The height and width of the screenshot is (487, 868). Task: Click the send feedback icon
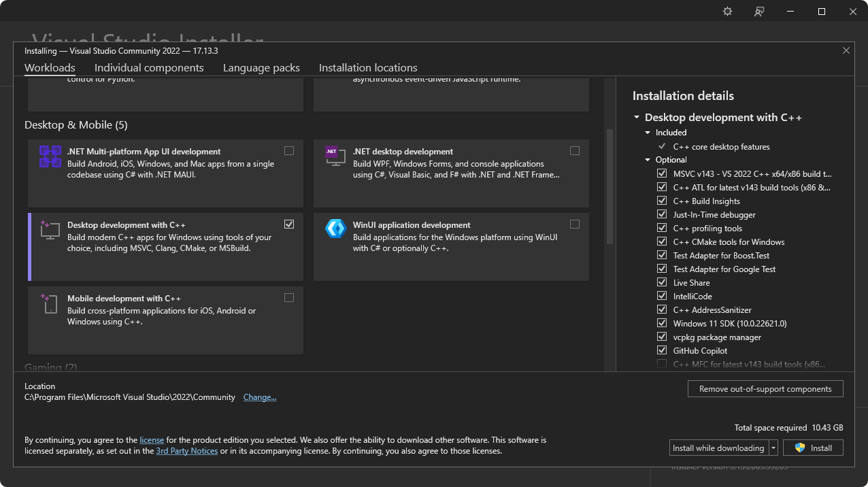tap(758, 11)
